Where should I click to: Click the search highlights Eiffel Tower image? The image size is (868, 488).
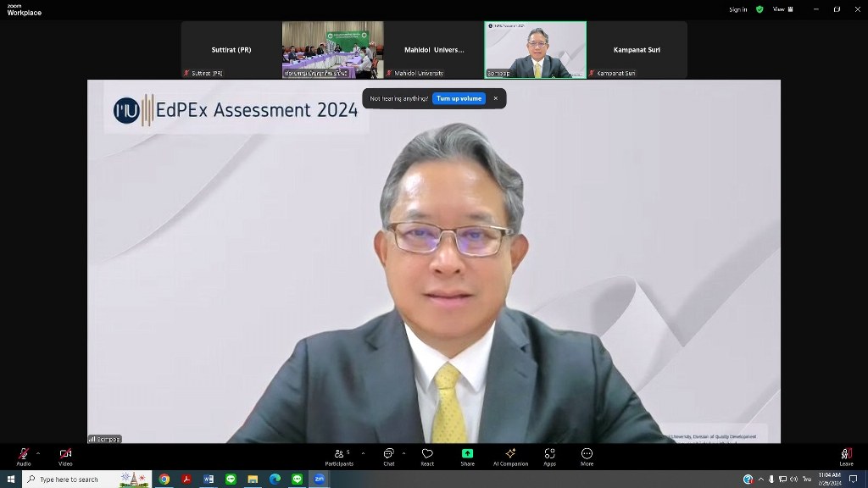(133, 480)
